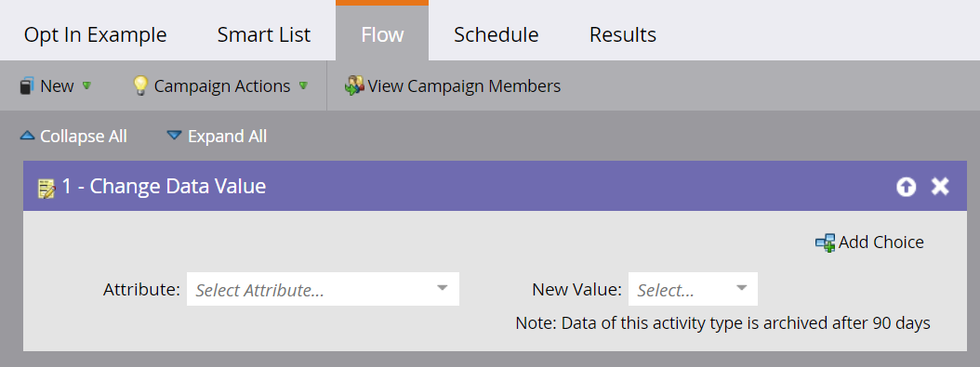Open the Opt In Example tab
Viewport: 980px width, 367px height.
click(96, 34)
